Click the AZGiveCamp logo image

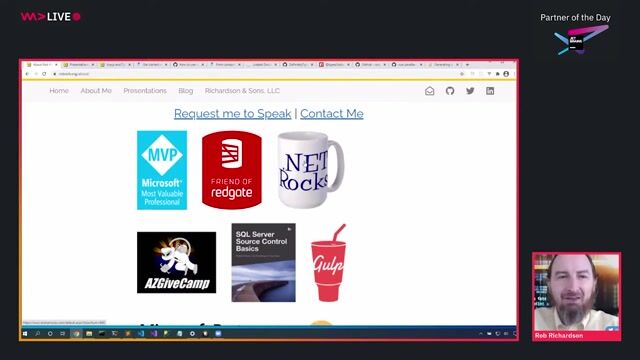coord(176,262)
